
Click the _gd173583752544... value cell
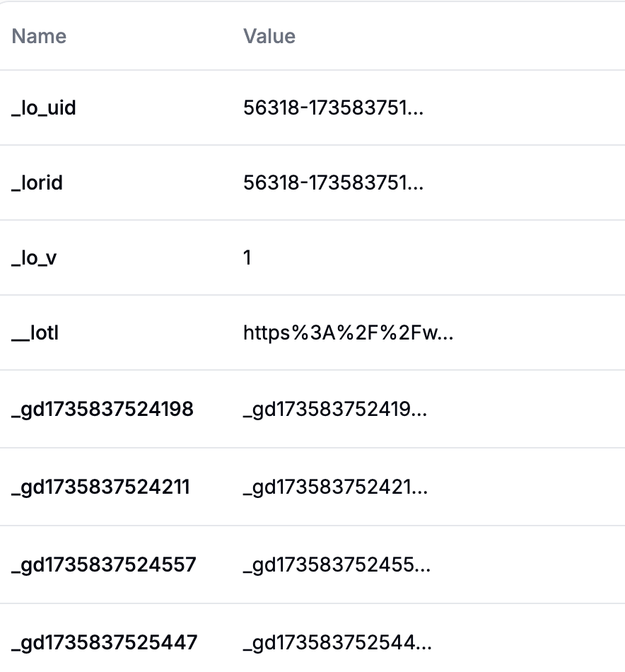coord(336,642)
